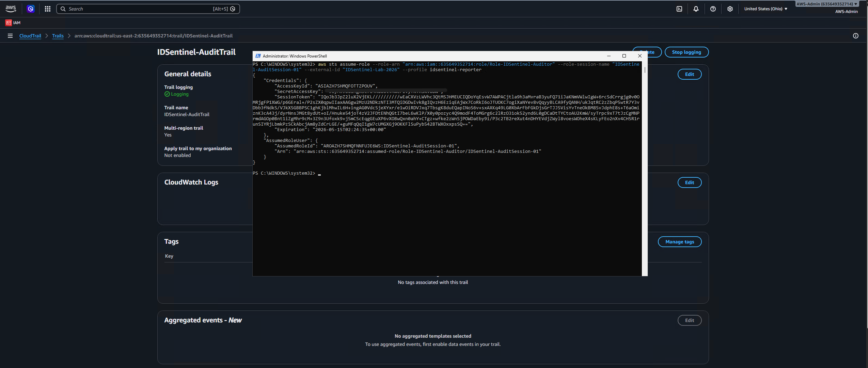Open the Amazon Q assistant icon

click(x=31, y=9)
